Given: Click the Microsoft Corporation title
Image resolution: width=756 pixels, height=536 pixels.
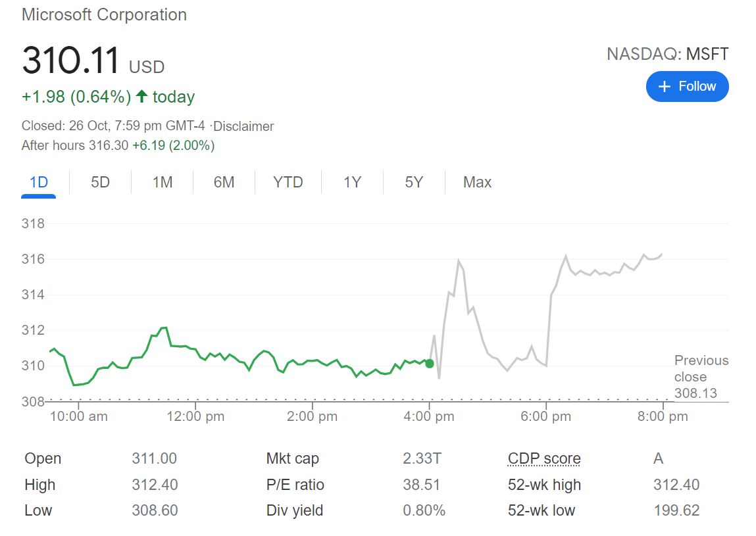Looking at the screenshot, I should 104,14.
